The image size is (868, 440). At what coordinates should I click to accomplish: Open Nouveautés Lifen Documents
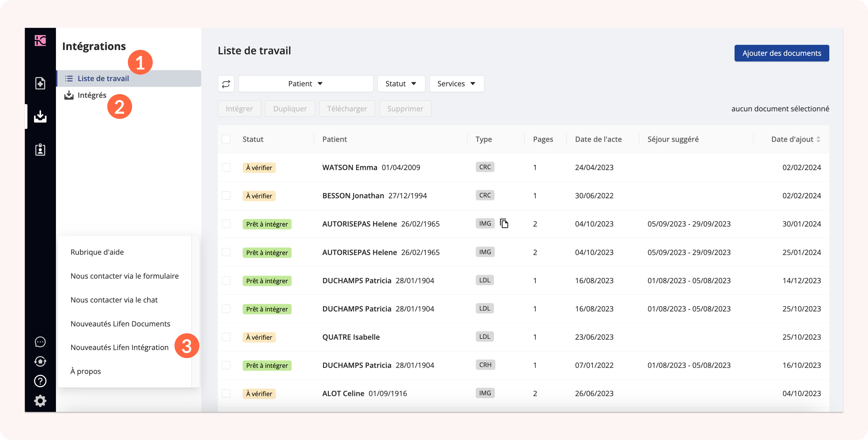(120, 324)
